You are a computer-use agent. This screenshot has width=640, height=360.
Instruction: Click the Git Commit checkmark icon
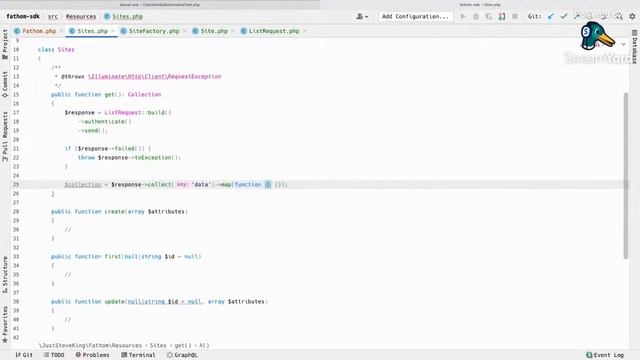(564, 16)
